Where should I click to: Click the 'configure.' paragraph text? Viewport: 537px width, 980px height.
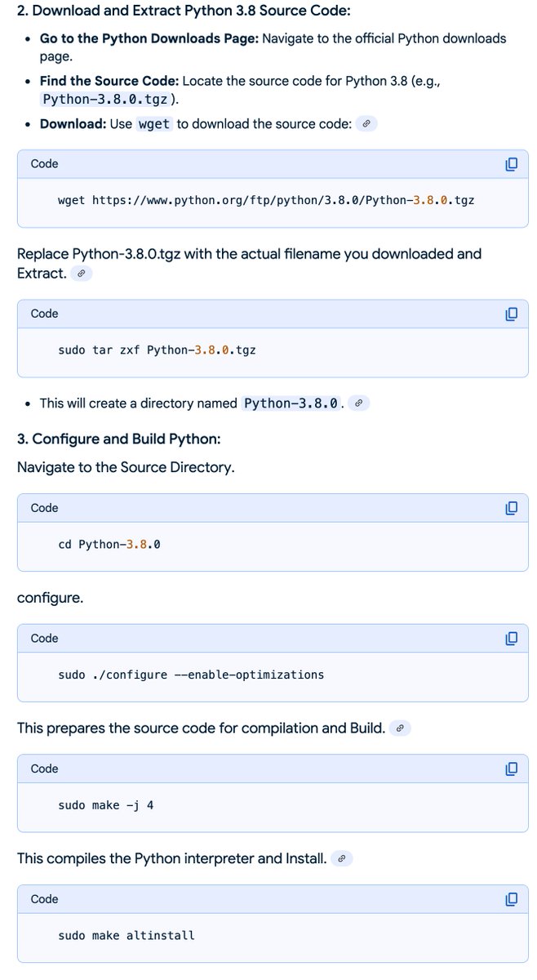pos(50,598)
